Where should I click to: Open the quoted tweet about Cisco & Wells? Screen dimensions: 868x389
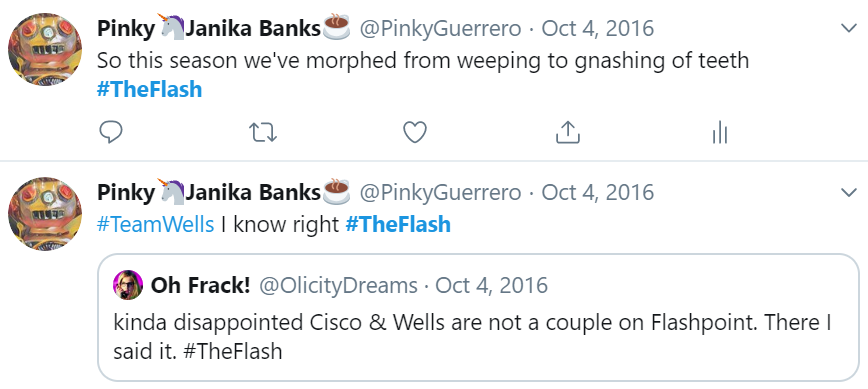(x=478, y=318)
